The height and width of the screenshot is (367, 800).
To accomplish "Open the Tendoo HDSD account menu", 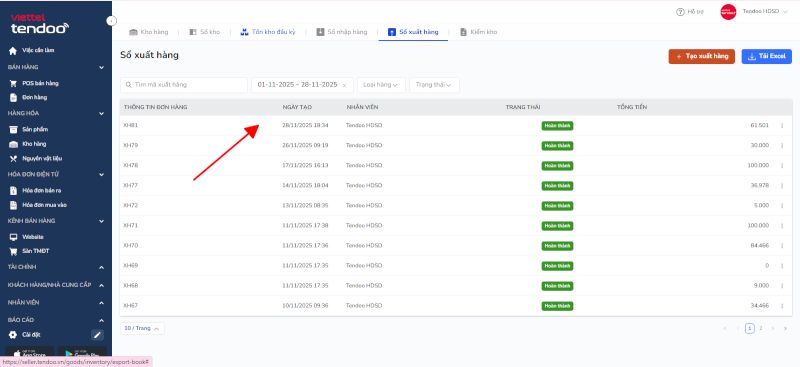I will 754,12.
